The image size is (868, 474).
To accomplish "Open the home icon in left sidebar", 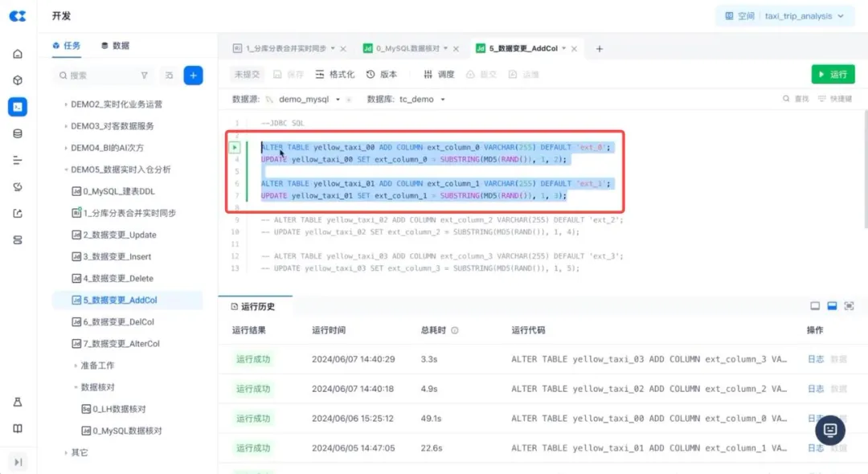I will tap(18, 54).
